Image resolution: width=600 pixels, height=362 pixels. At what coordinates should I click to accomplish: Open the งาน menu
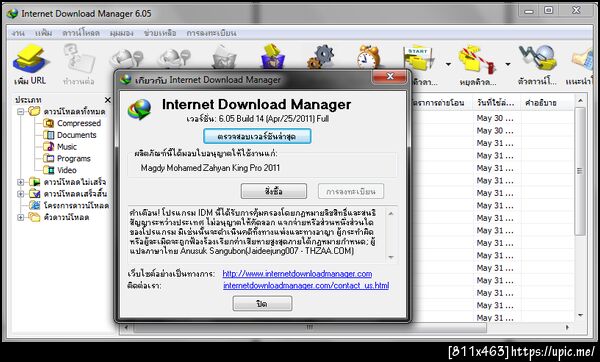(x=18, y=33)
